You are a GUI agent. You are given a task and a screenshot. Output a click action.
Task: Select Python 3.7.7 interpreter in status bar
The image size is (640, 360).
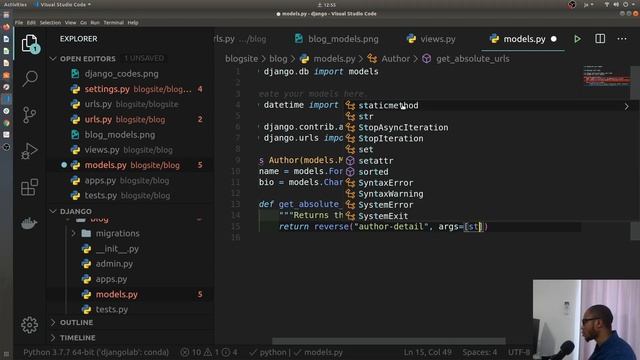[96, 352]
